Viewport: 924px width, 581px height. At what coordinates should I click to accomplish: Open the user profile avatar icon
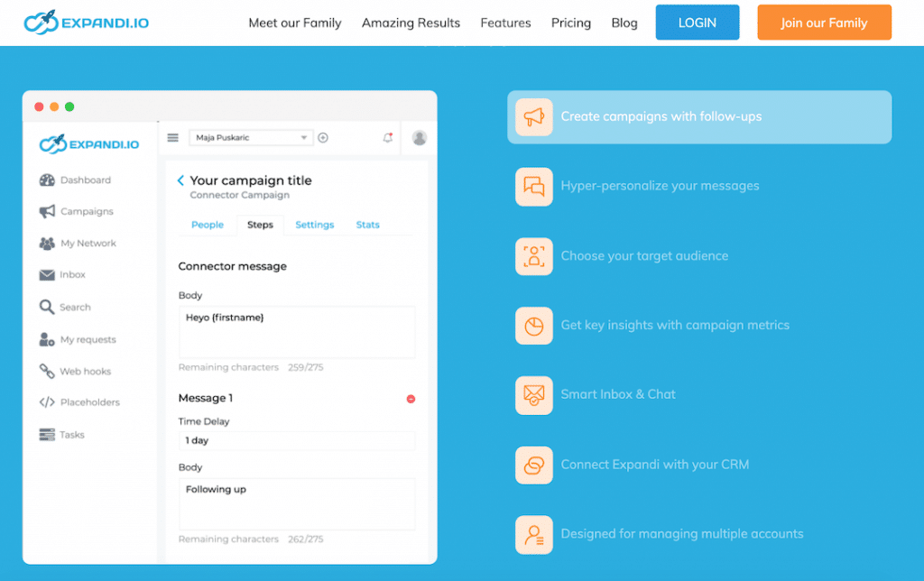(x=419, y=138)
